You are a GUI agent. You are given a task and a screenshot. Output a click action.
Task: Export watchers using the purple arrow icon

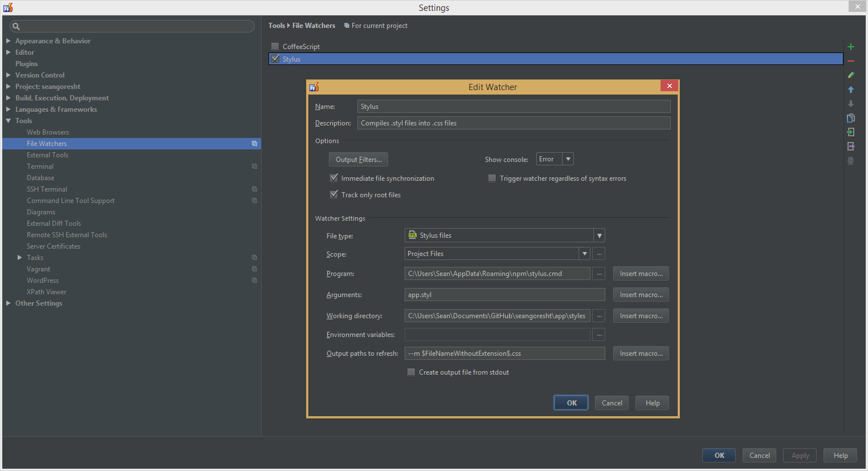(851, 147)
